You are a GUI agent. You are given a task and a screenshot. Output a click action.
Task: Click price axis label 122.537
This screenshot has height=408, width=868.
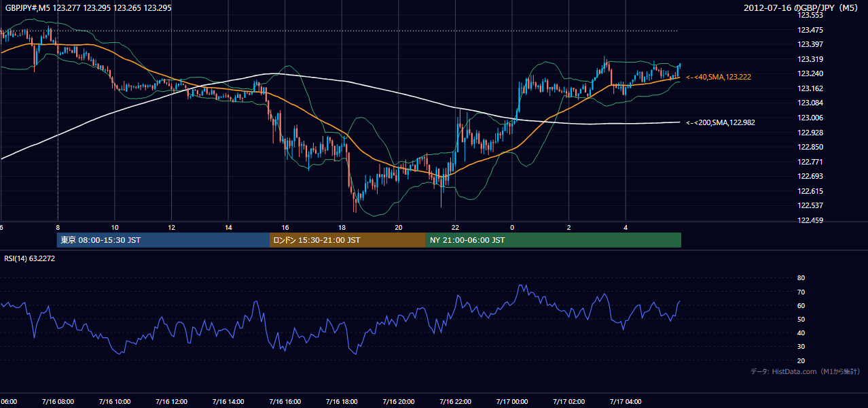pyautogui.click(x=810, y=205)
